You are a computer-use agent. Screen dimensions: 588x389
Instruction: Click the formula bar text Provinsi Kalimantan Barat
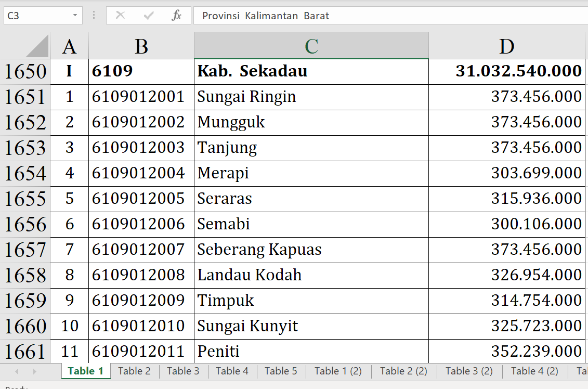point(266,16)
